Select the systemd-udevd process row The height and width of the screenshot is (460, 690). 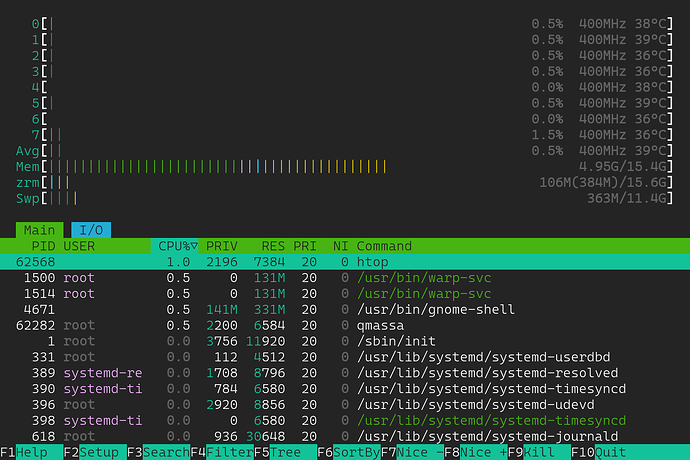point(345,405)
